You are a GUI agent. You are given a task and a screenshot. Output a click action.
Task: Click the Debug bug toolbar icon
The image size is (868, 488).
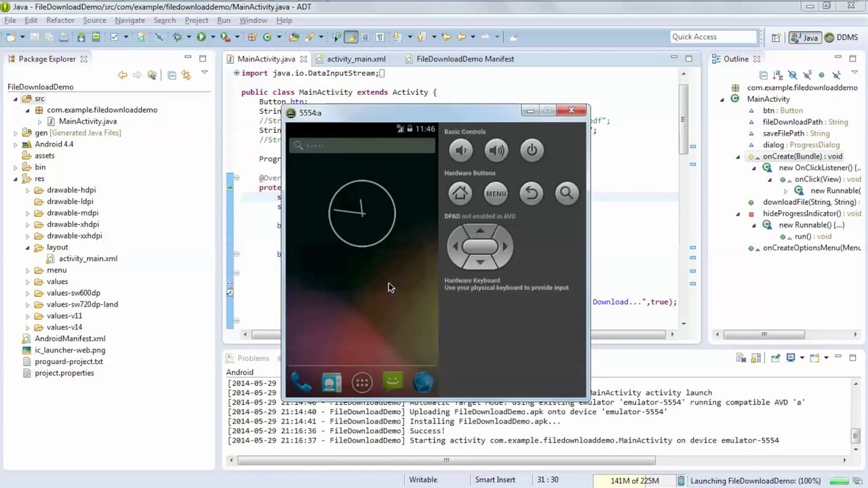pos(177,37)
